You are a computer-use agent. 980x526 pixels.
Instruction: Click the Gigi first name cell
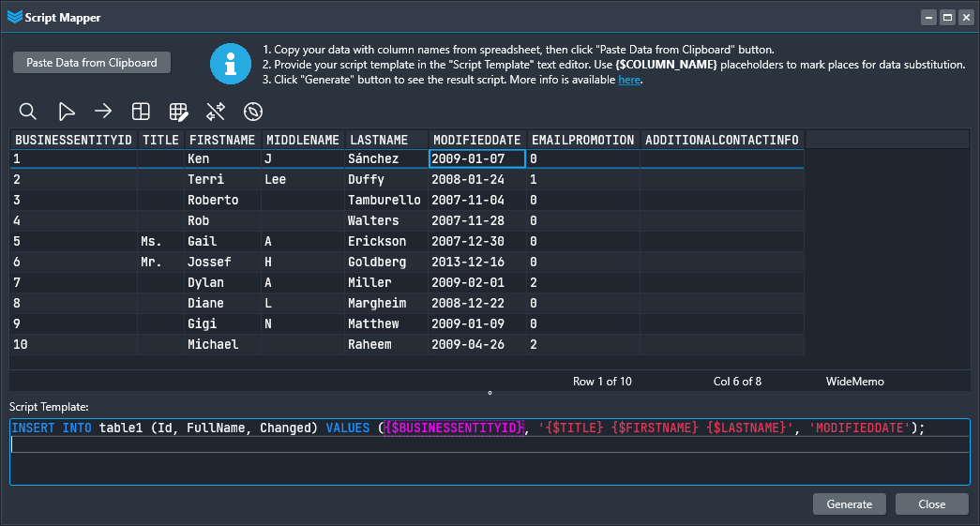pyautogui.click(x=222, y=323)
